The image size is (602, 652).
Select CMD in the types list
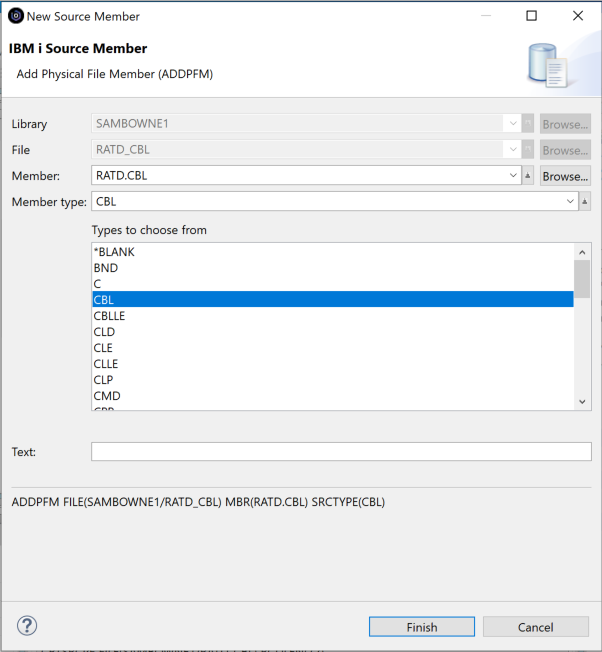107,396
